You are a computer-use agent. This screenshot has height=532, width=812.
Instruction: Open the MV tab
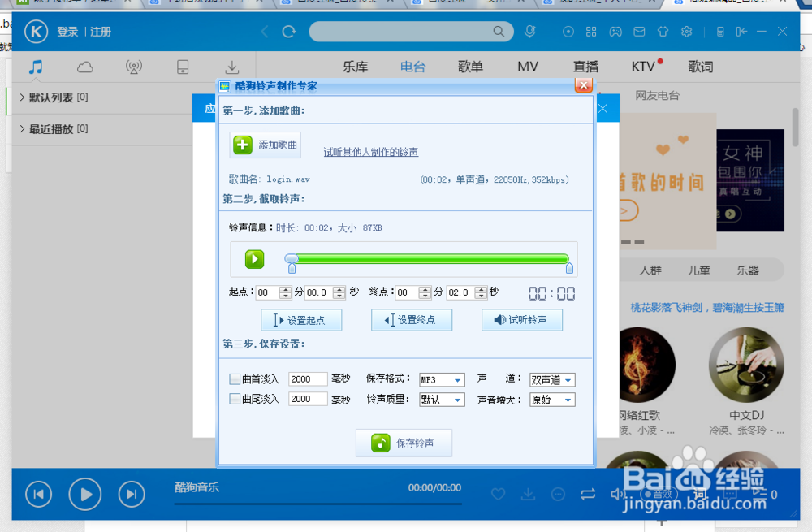coord(528,67)
